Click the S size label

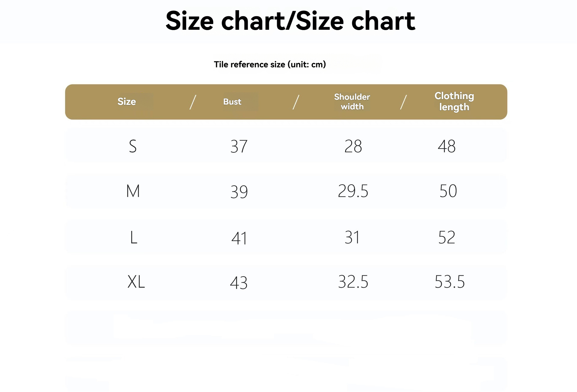(x=133, y=146)
